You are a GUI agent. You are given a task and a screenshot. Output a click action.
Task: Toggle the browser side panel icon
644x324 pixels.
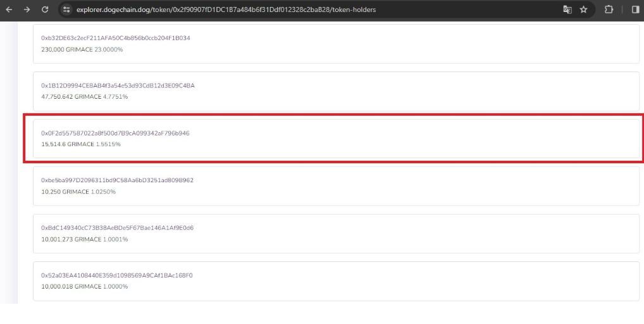635,10
